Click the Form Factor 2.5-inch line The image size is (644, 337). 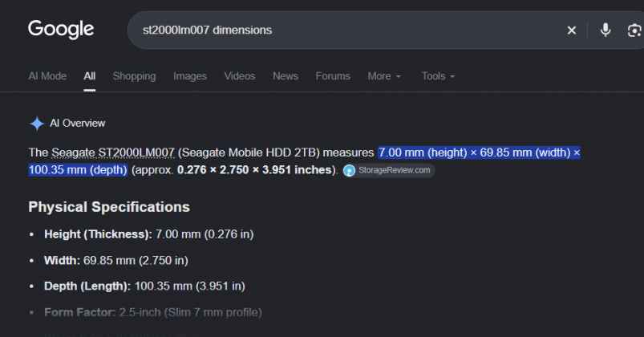point(153,312)
